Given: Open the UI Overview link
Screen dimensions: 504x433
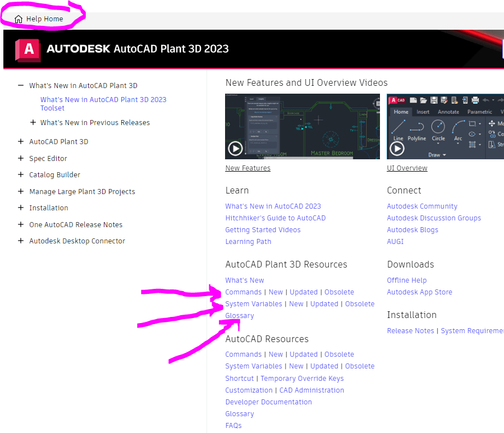Looking at the screenshot, I should click(407, 168).
